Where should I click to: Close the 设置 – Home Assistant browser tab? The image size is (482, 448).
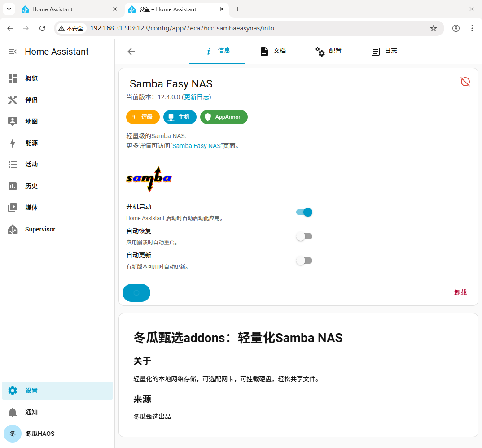(222, 9)
